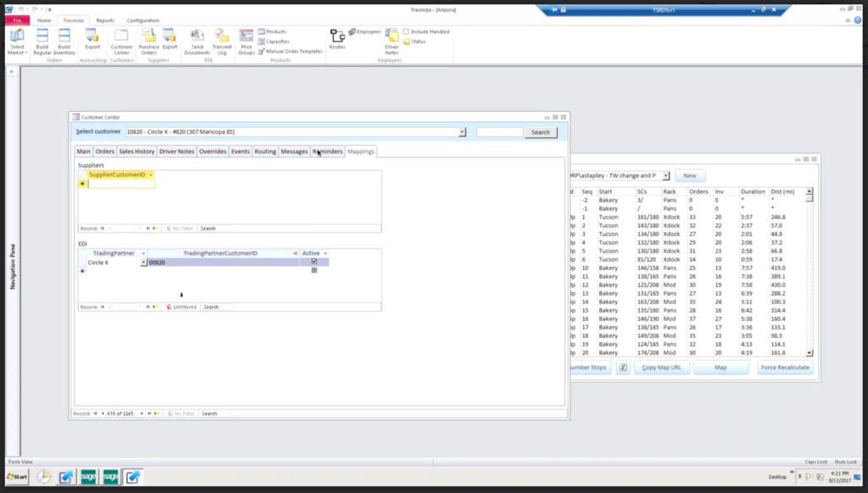868x493 pixels.
Task: Open the Circle K TradingPartner dropdown arrow
Action: pyautogui.click(x=143, y=263)
